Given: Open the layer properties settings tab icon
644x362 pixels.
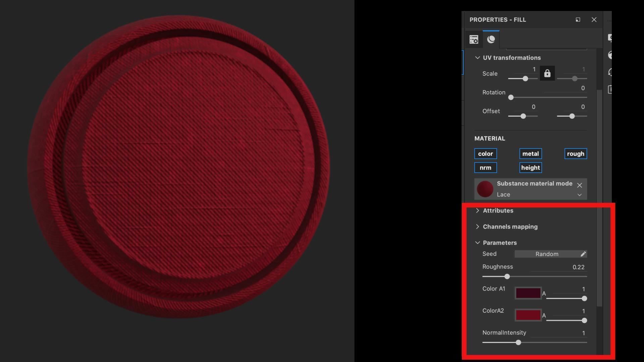Looking at the screenshot, I should (x=474, y=40).
